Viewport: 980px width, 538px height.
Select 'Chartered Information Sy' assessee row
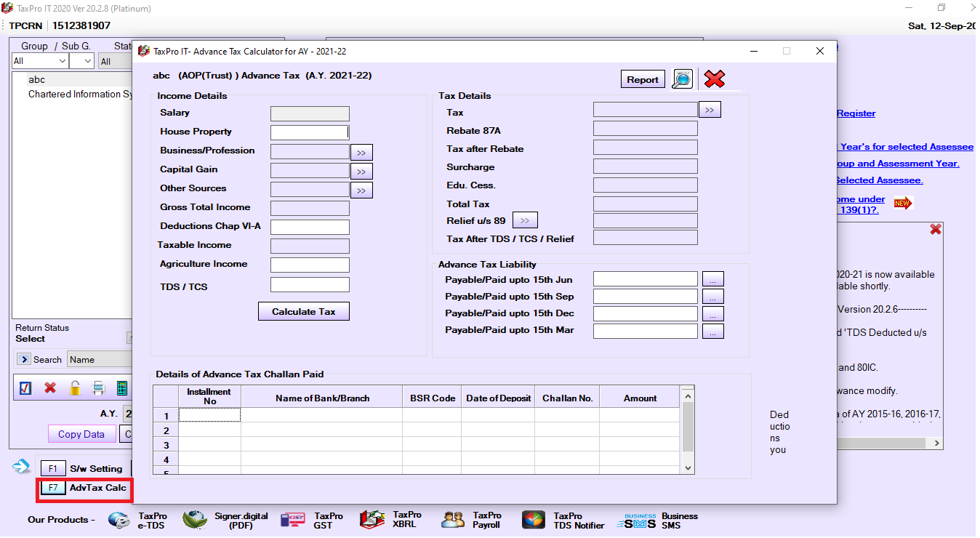[81, 95]
